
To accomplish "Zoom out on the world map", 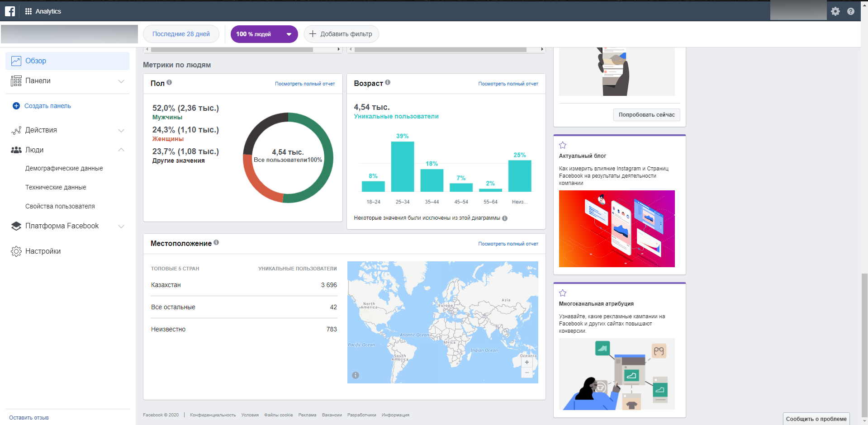I will tap(526, 373).
